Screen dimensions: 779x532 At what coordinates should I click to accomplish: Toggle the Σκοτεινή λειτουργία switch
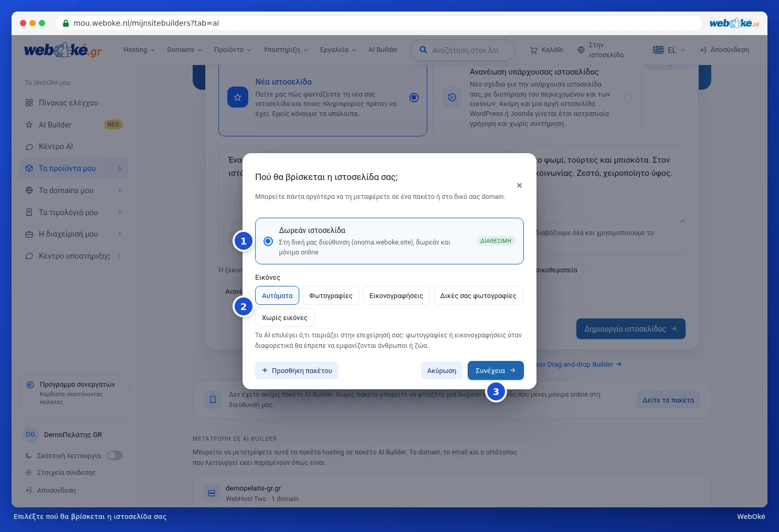click(115, 455)
